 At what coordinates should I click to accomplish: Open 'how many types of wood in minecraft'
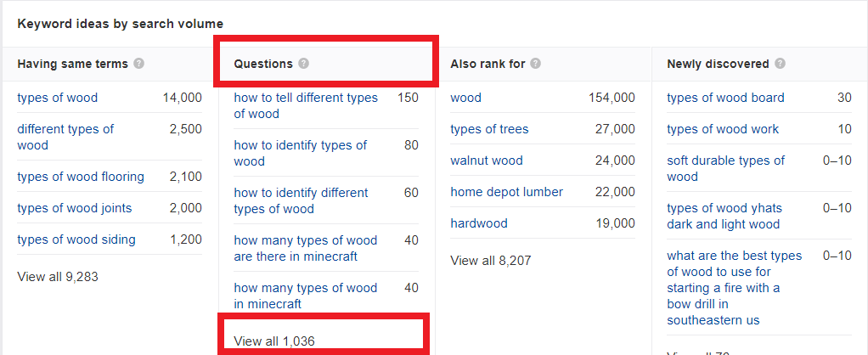306,296
